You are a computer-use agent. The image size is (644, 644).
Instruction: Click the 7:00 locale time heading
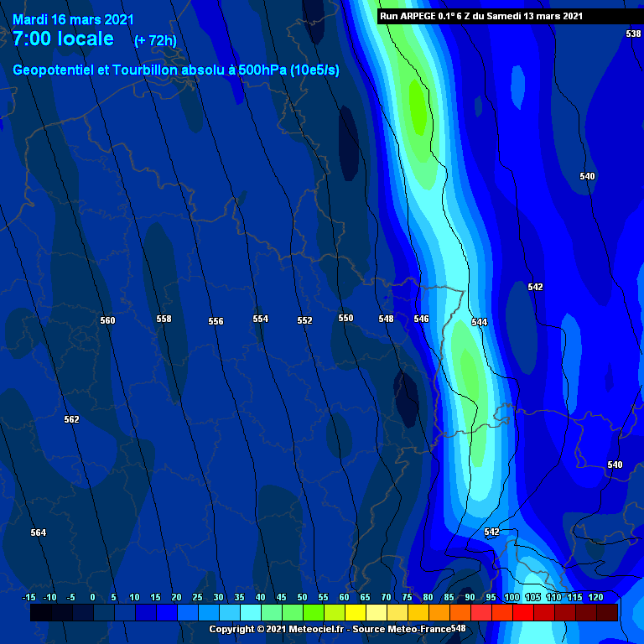63,39
